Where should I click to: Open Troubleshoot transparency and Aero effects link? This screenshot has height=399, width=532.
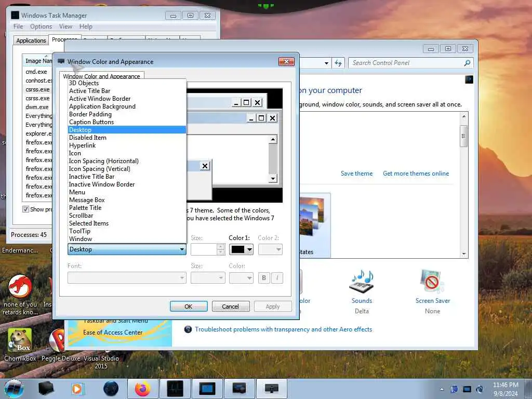pos(283,329)
